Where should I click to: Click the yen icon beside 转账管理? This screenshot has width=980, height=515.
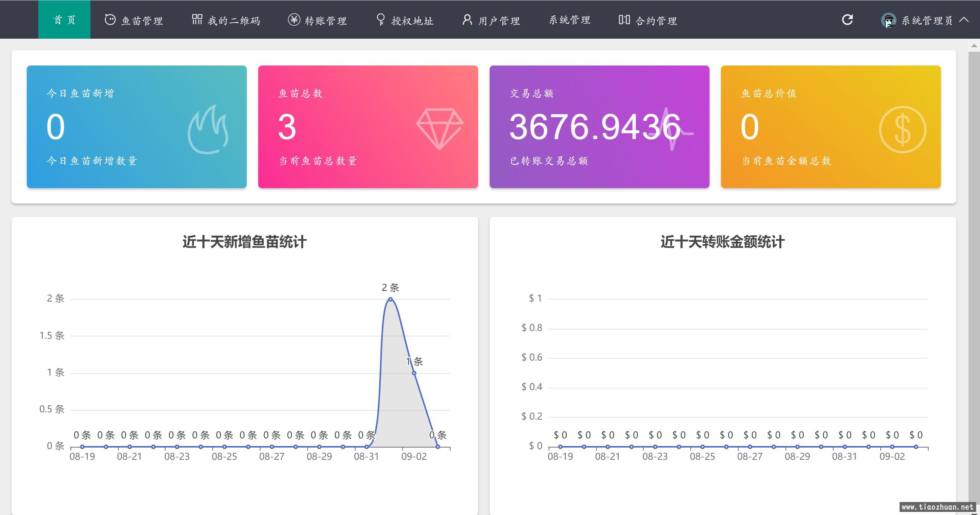point(294,20)
